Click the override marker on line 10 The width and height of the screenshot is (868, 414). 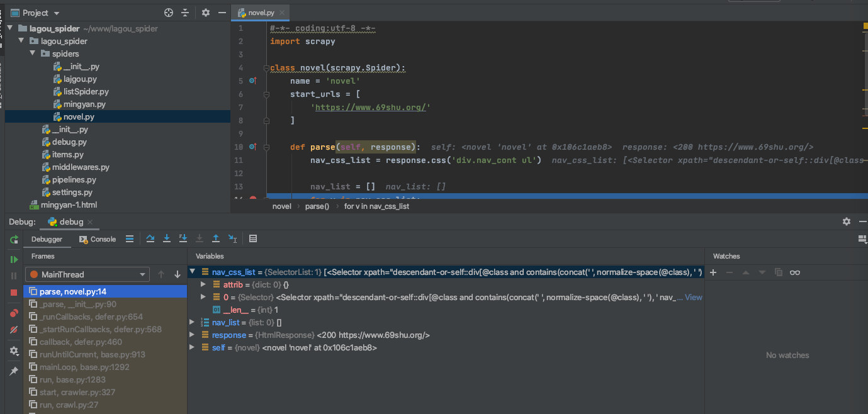pos(252,147)
